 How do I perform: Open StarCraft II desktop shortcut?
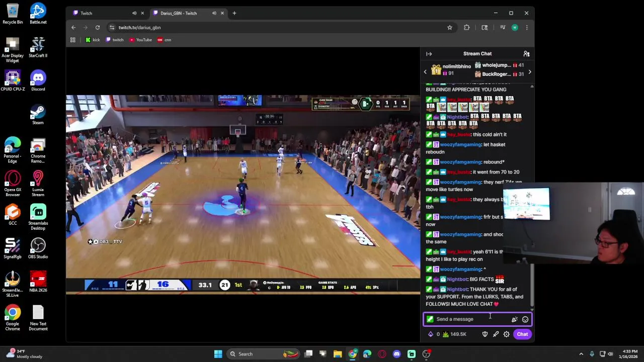pyautogui.click(x=38, y=47)
